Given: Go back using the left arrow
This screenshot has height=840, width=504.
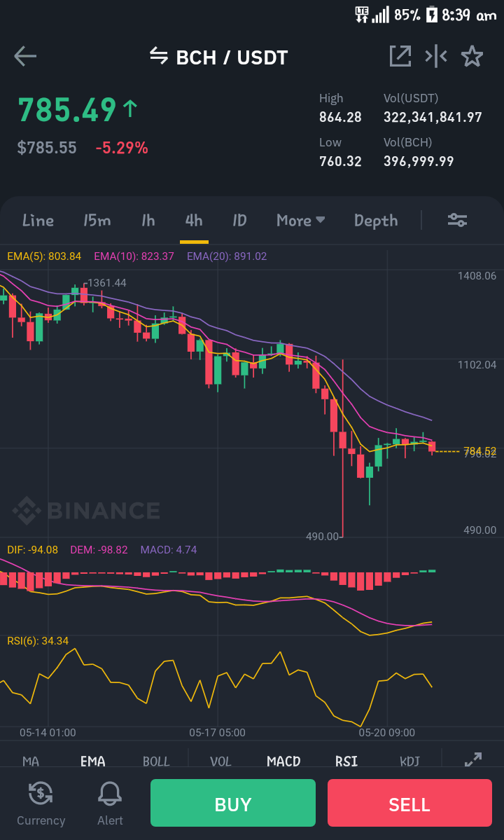Looking at the screenshot, I should pyautogui.click(x=25, y=56).
